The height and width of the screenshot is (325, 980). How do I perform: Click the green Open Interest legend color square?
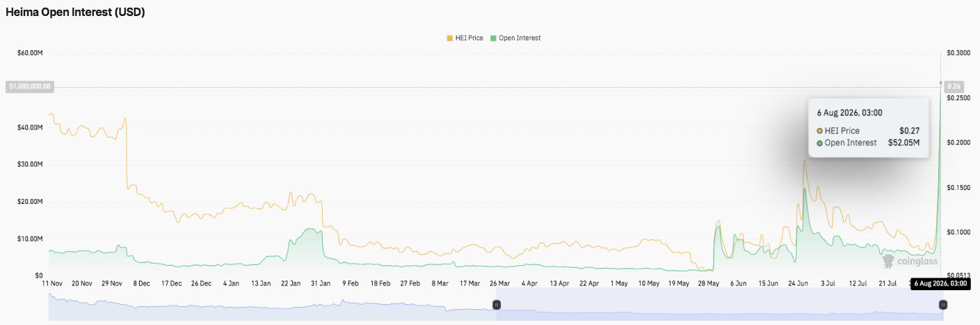coord(493,38)
